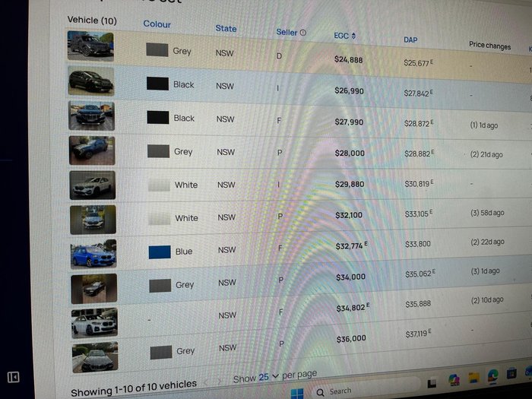Click the 'Blue' colour label
This screenshot has width=532, height=399.
[184, 252]
